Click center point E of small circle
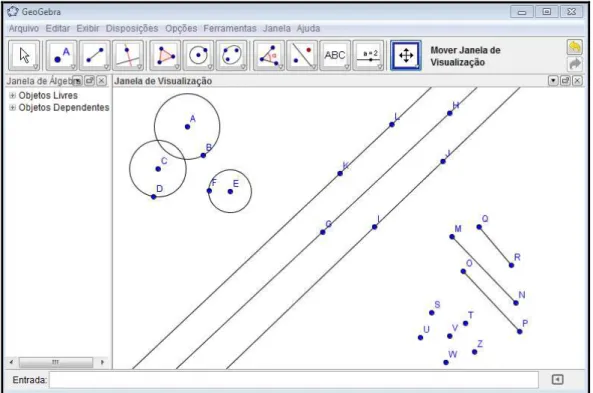The image size is (593, 393). (230, 191)
